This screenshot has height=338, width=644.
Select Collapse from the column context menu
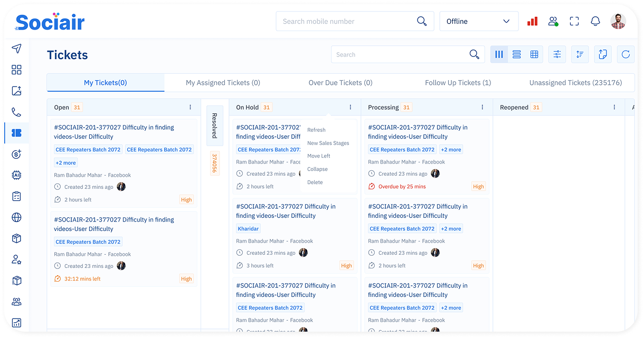[317, 169]
